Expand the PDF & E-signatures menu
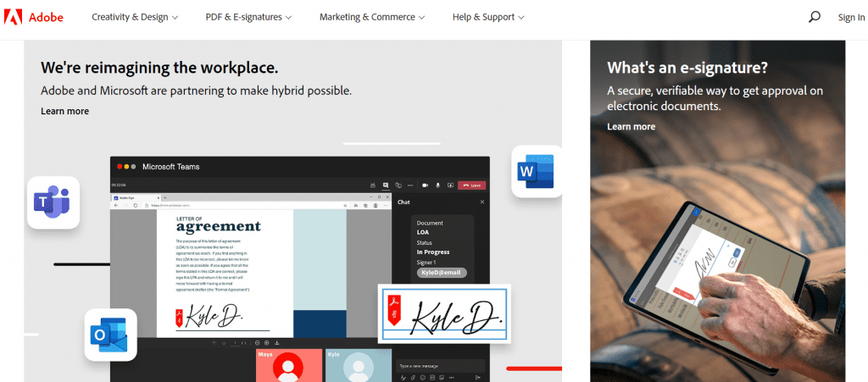 point(248,17)
